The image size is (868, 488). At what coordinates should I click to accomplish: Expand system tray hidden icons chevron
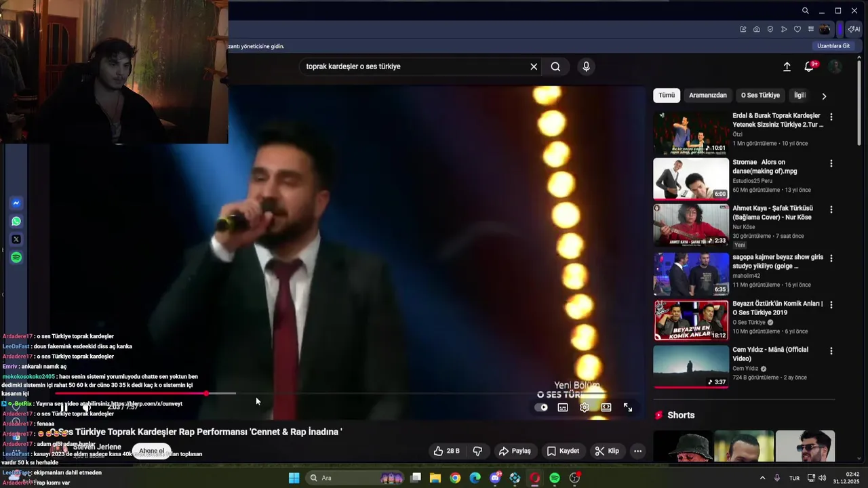pyautogui.click(x=762, y=478)
